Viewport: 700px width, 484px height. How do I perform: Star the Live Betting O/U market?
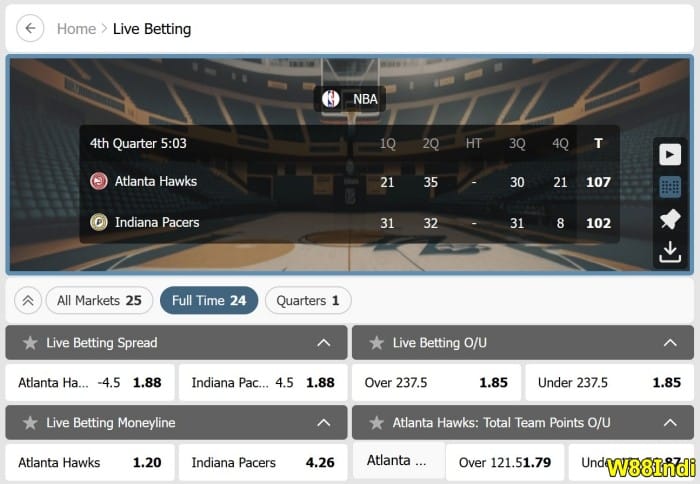tap(376, 343)
